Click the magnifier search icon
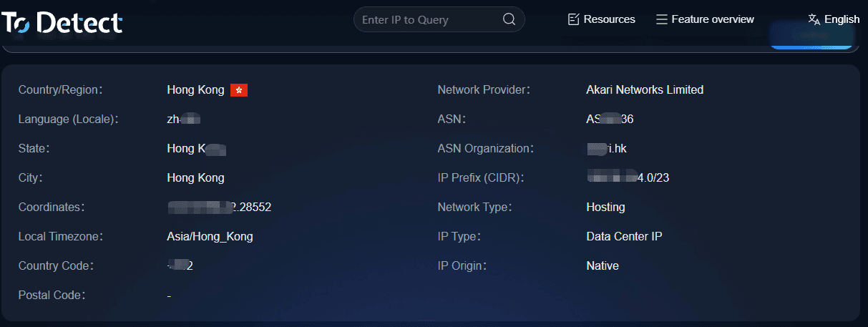 (509, 19)
